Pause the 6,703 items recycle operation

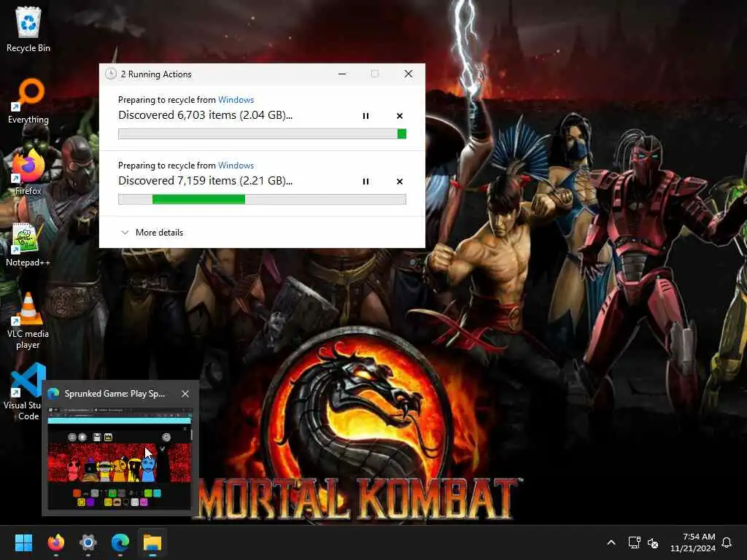click(x=365, y=116)
